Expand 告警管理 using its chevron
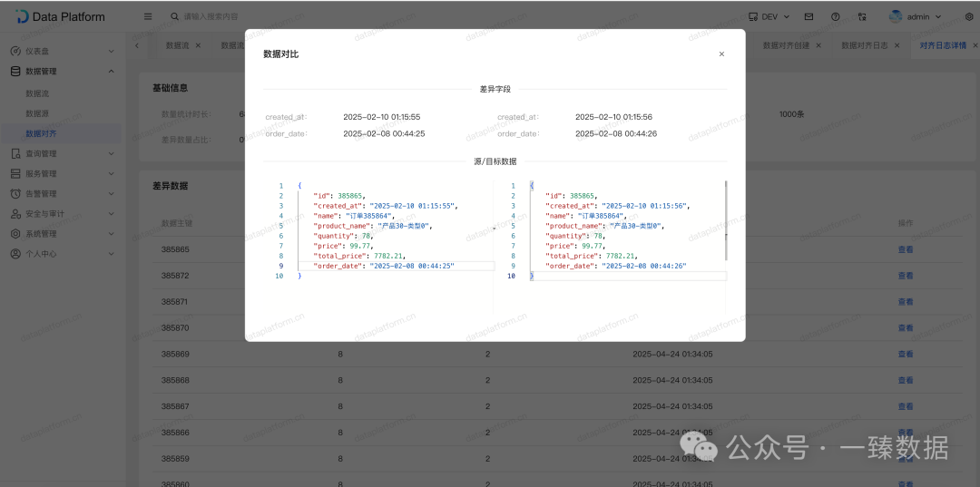The image size is (980, 487). coord(112,193)
